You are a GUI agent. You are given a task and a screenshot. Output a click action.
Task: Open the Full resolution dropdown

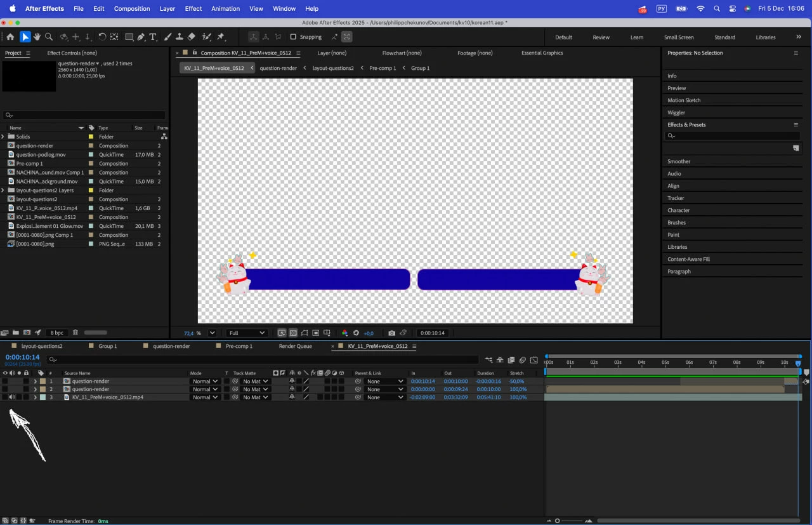coord(247,333)
